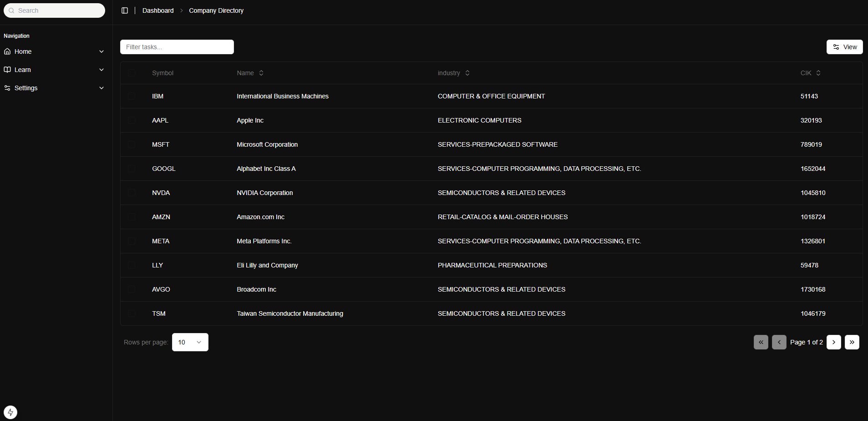Click NVIDIA Corporation name cell
This screenshot has width=868, height=421.
click(x=265, y=193)
